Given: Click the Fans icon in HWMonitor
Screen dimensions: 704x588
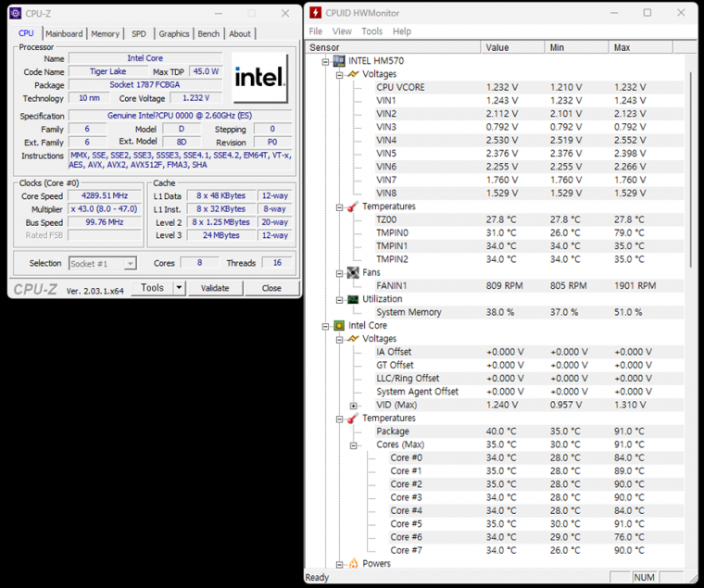Looking at the screenshot, I should point(353,272).
